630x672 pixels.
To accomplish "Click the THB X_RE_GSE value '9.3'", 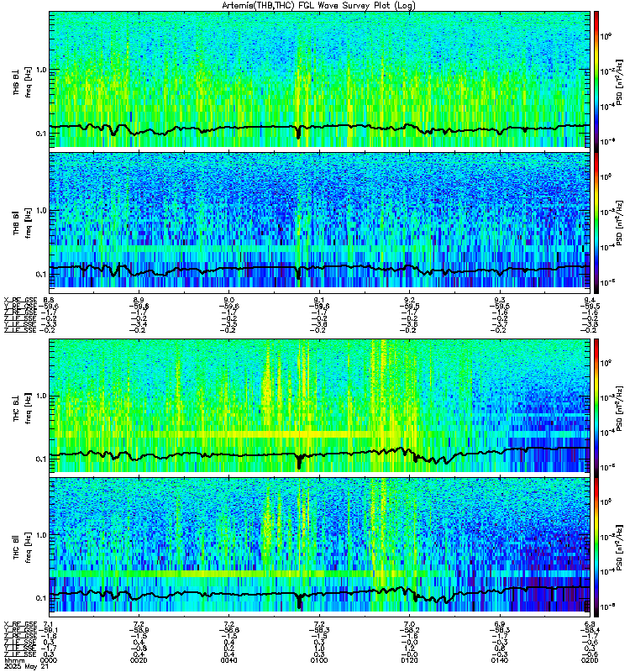I will click(x=500, y=300).
